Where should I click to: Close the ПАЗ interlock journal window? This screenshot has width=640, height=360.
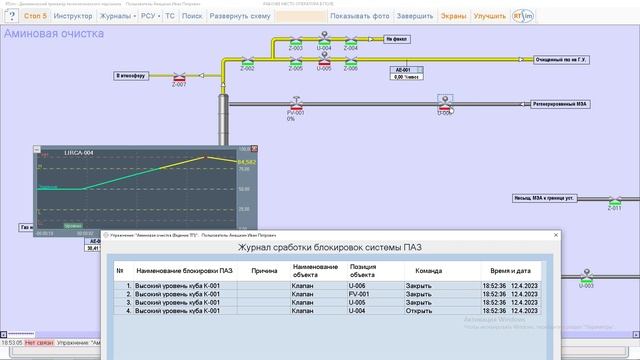click(x=556, y=235)
